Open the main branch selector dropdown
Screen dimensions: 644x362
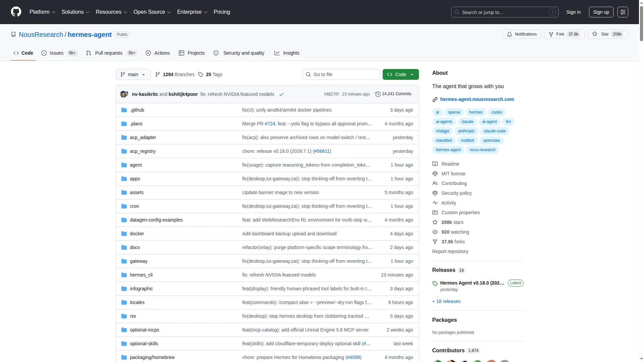(133, 74)
